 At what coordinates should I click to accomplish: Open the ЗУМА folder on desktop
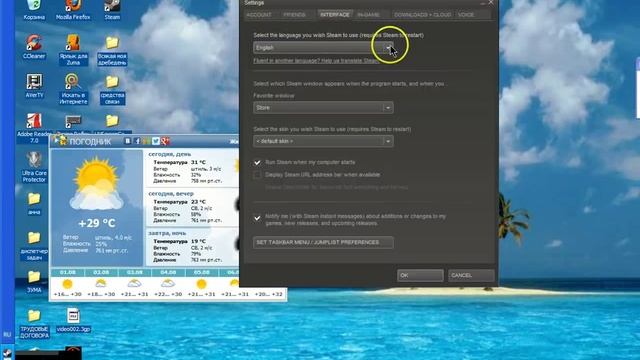(x=34, y=282)
